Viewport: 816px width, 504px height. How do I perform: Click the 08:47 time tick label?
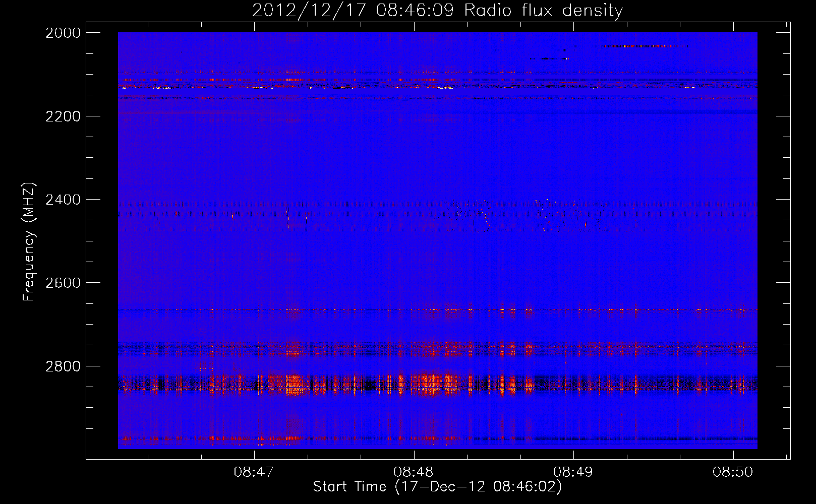[254, 472]
